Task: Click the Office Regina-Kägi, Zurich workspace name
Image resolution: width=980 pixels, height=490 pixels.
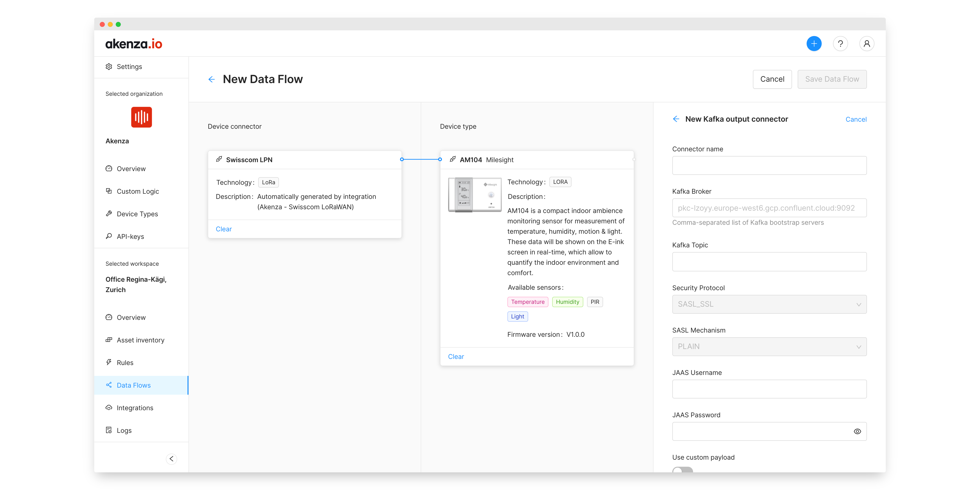Action: [136, 284]
